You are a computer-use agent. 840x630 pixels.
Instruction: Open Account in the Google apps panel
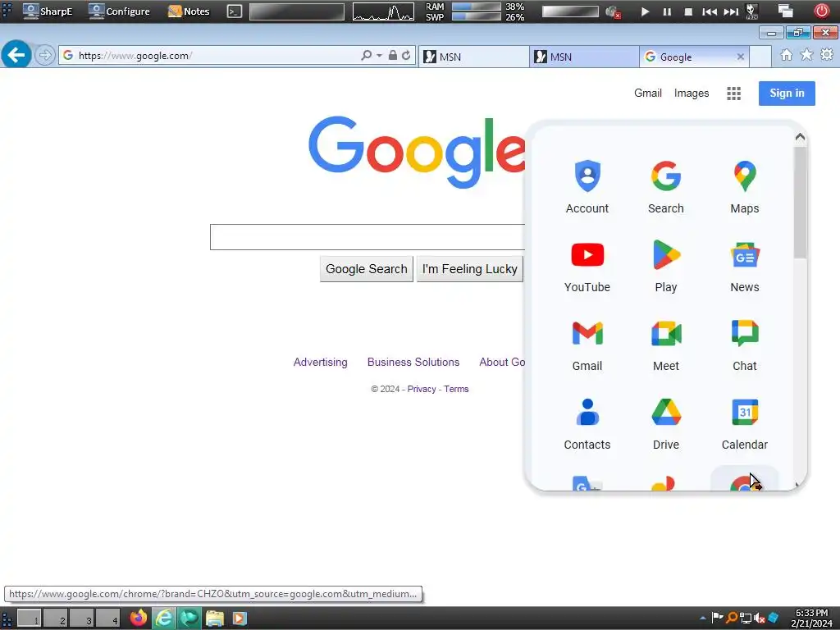coord(587,186)
